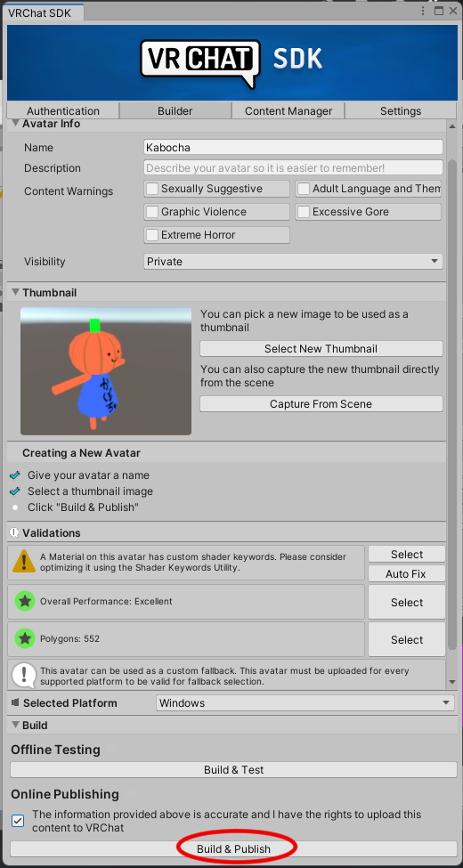Click the yellow warning triangle validation icon
The height and width of the screenshot is (868, 463).
(24, 562)
